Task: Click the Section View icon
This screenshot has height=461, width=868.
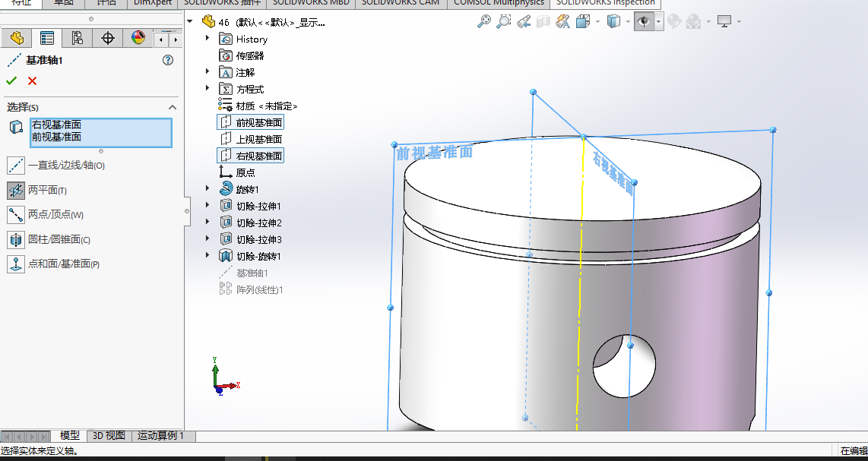Action: pos(543,21)
